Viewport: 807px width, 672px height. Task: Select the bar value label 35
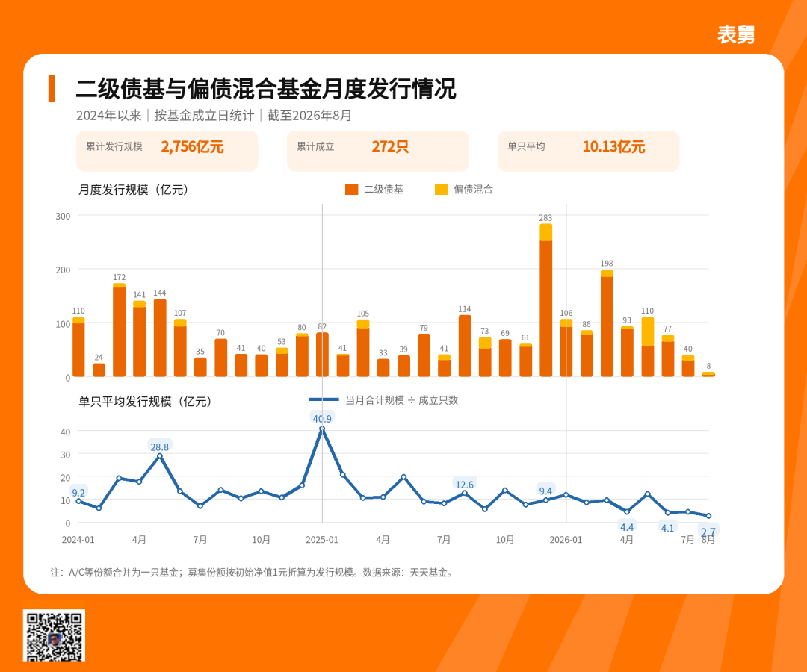coord(200,352)
